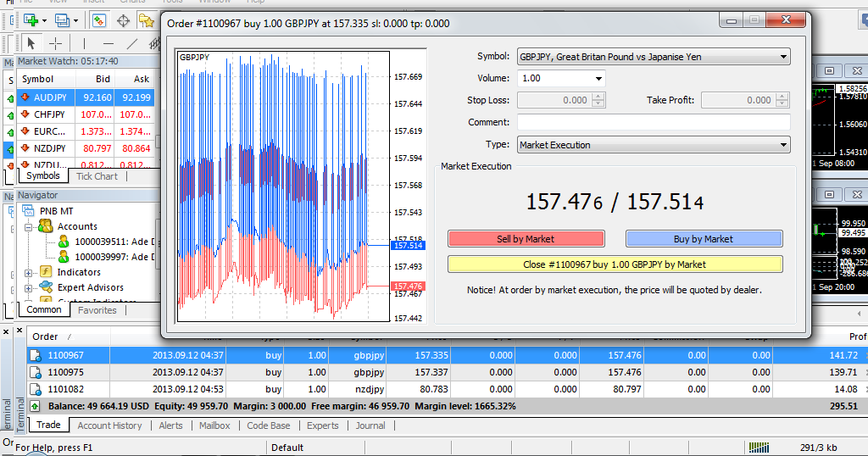
Task: Open the Type dropdown showing Market Execution
Action: click(x=654, y=144)
